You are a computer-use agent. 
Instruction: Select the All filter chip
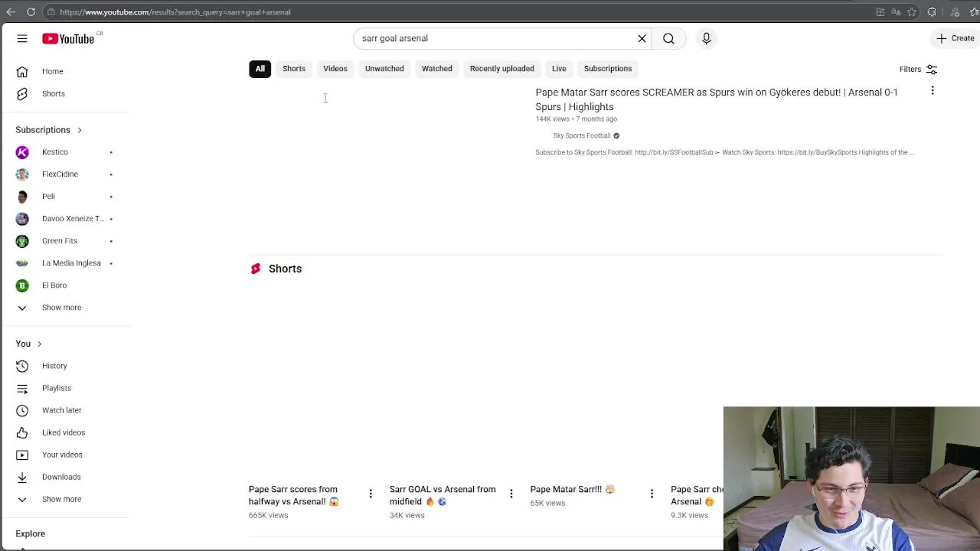click(260, 69)
